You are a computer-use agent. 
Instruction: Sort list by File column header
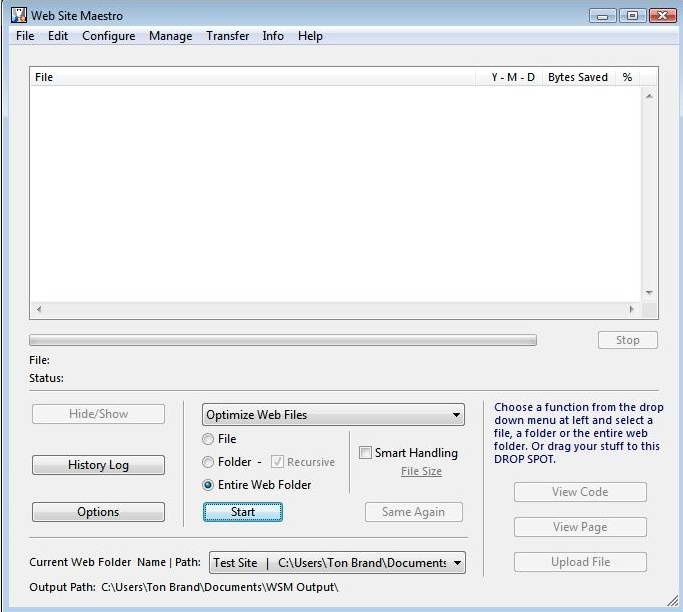click(253, 77)
